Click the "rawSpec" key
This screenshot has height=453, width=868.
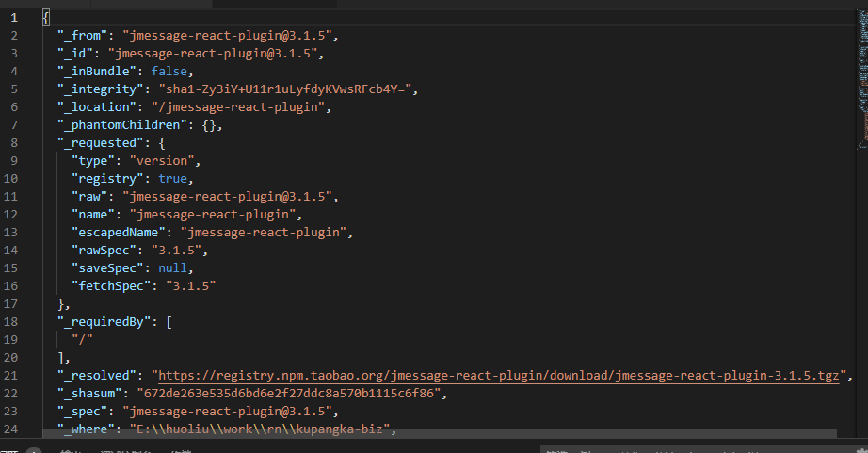click(104, 251)
